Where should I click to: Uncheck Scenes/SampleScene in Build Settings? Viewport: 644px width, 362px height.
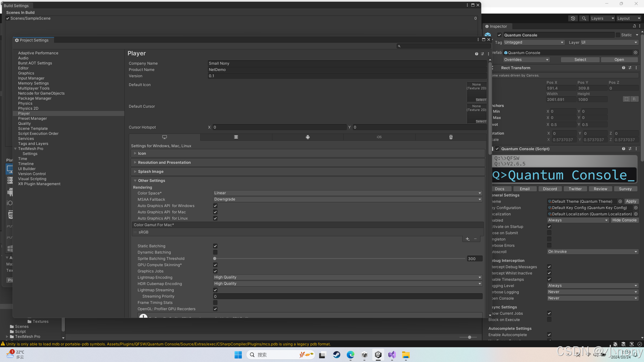(x=8, y=18)
